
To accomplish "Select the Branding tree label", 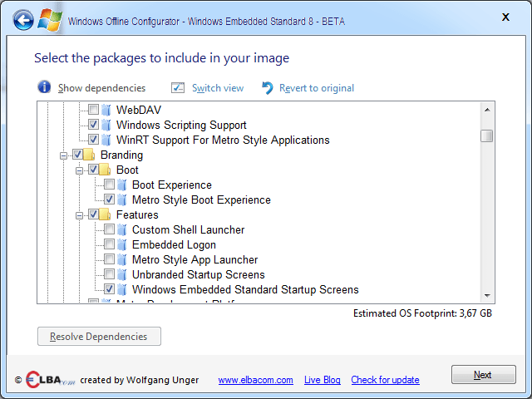I will pos(122,155).
